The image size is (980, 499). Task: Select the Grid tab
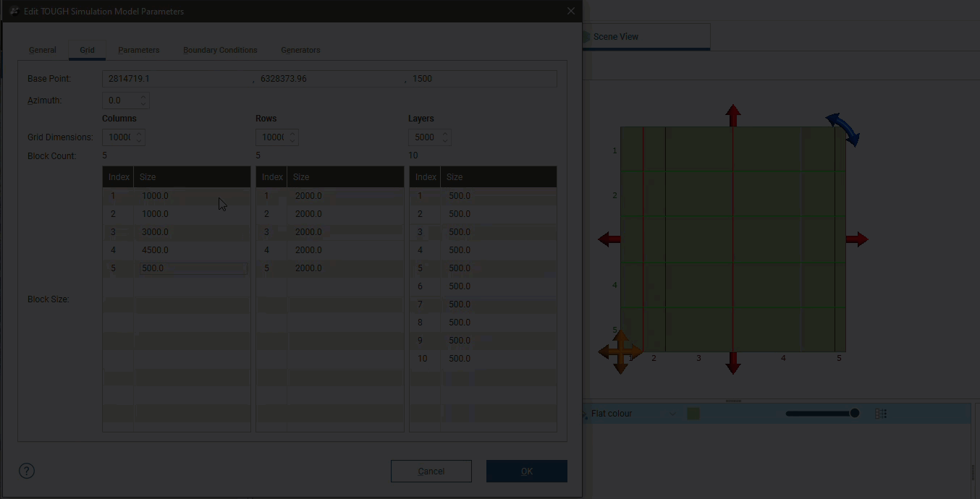click(x=87, y=50)
